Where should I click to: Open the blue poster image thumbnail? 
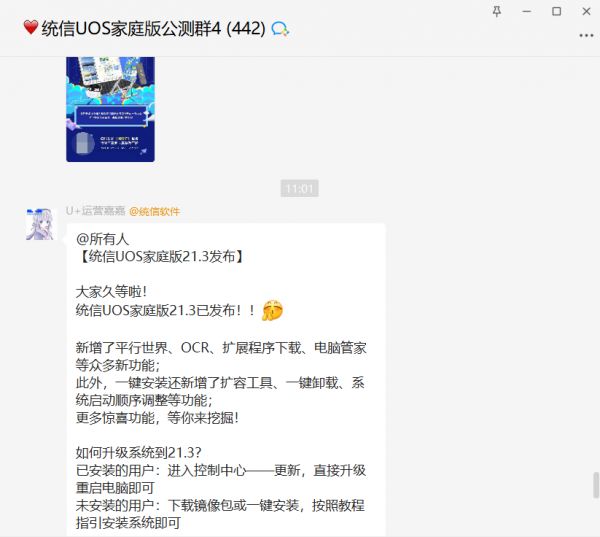[x=111, y=109]
